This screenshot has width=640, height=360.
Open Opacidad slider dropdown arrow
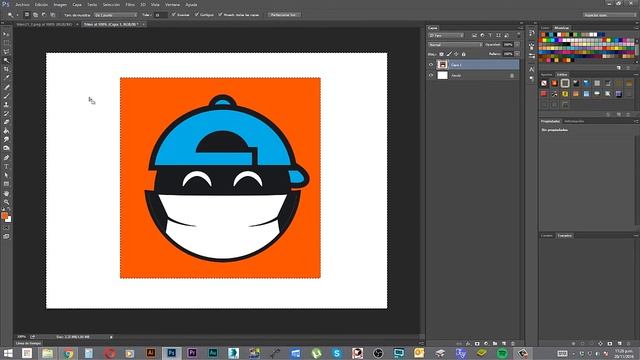point(517,44)
